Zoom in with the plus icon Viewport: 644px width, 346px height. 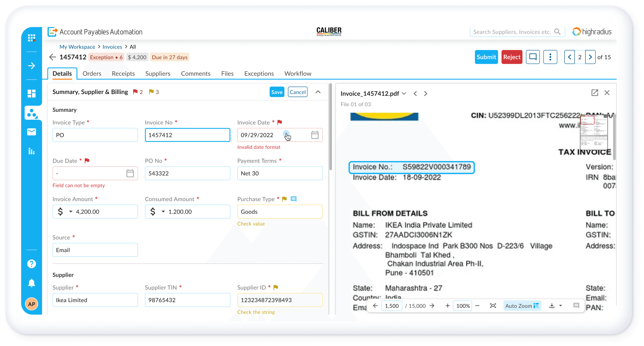(448, 306)
